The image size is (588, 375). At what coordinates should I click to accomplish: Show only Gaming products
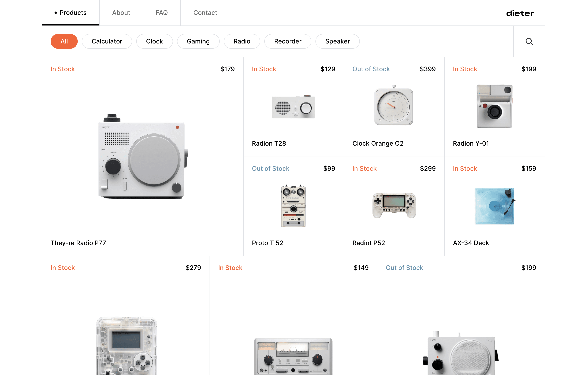pyautogui.click(x=198, y=41)
